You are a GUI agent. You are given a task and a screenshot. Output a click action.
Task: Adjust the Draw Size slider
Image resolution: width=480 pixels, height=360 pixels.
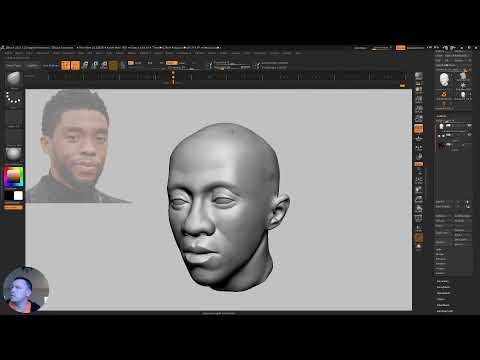click(231, 68)
